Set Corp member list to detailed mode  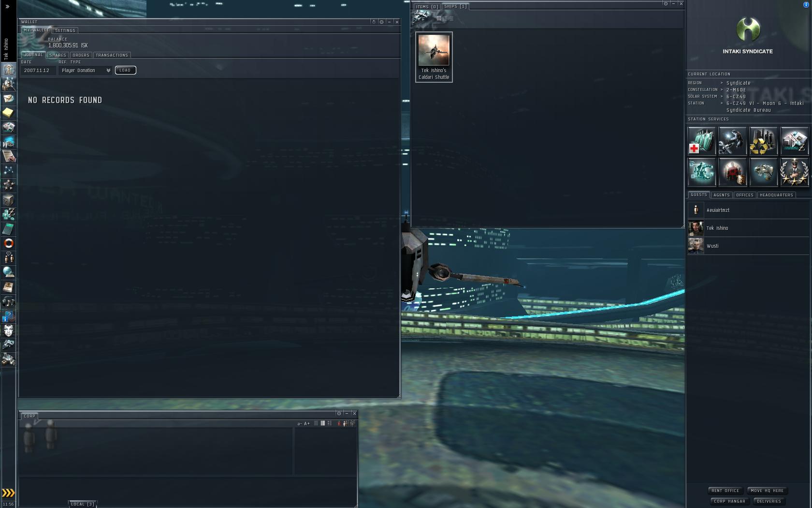coord(330,423)
